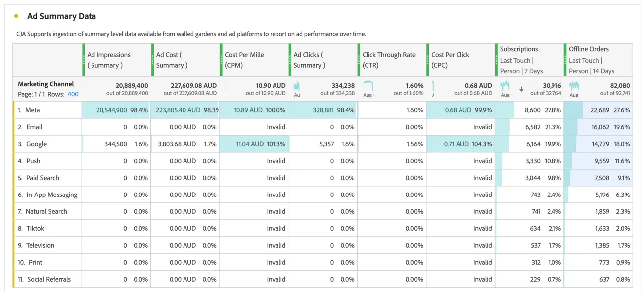The image size is (644, 292).
Task: Select the Google row label
Action: pyautogui.click(x=37, y=144)
